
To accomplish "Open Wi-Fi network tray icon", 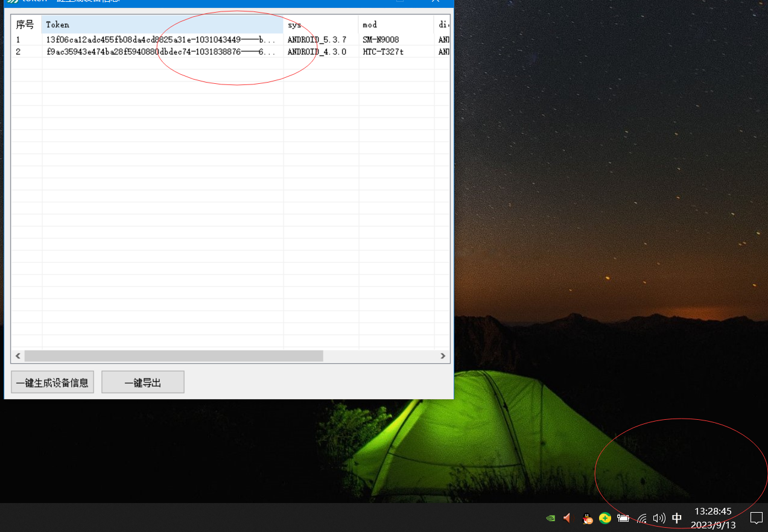I will [x=642, y=518].
